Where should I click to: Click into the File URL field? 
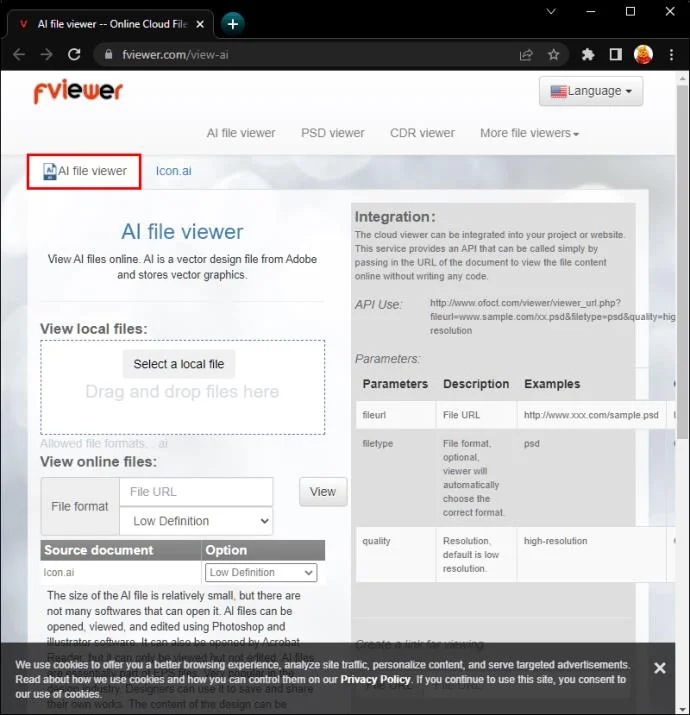(196, 492)
